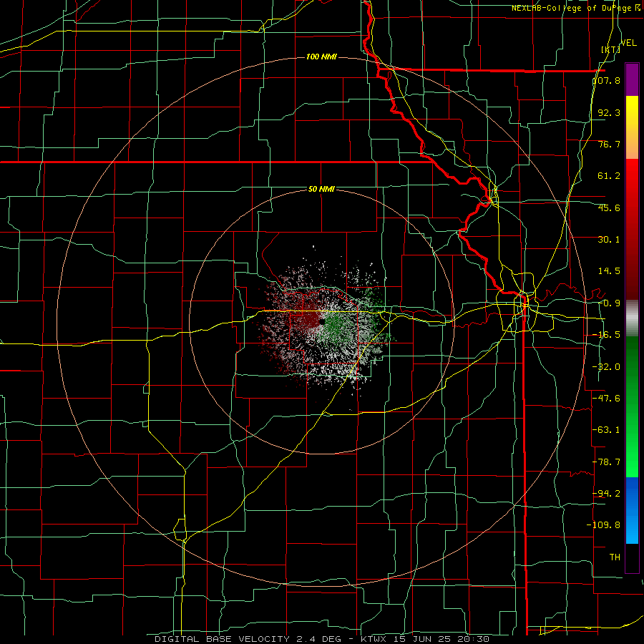
Task: Click the -32.0 legend value
Action: (606, 367)
